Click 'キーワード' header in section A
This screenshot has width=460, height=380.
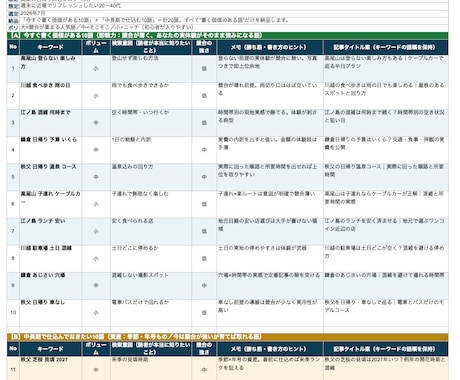50,47
